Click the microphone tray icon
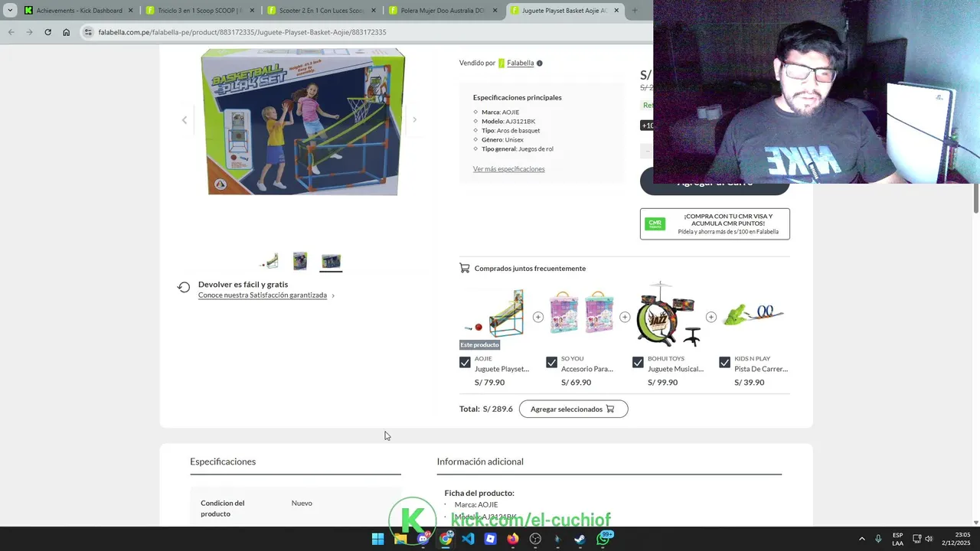 pyautogui.click(x=878, y=539)
